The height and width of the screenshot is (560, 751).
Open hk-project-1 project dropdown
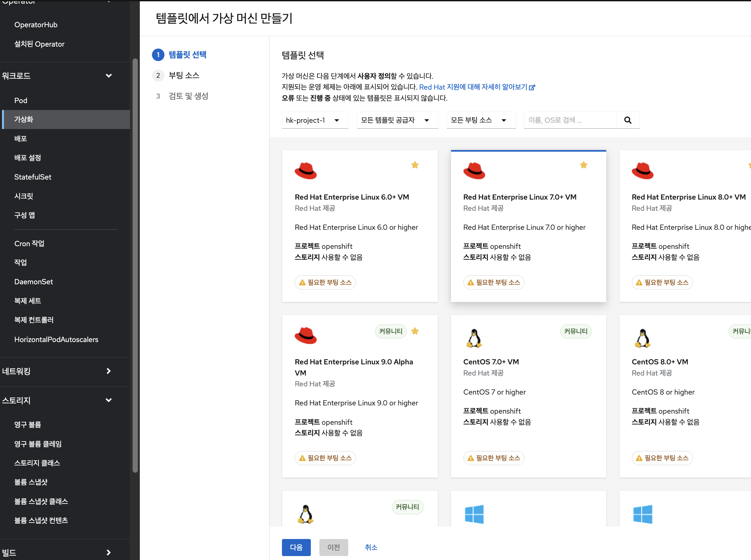(315, 120)
